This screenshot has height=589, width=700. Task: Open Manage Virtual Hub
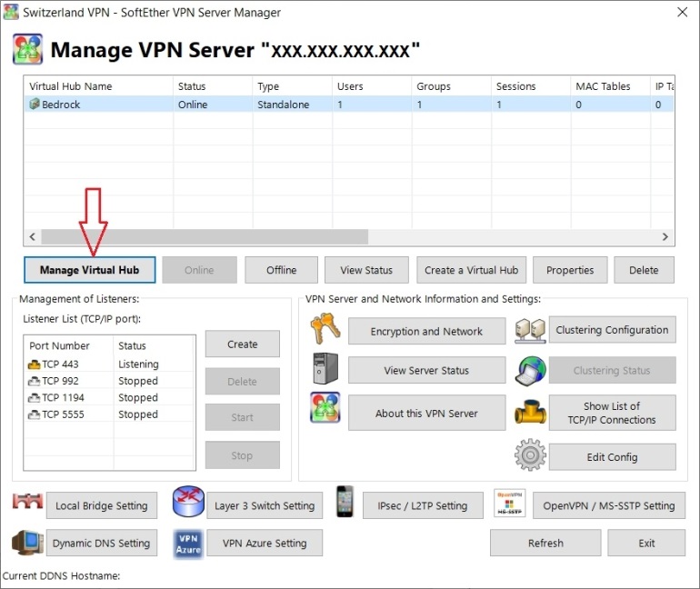pyautogui.click(x=89, y=270)
